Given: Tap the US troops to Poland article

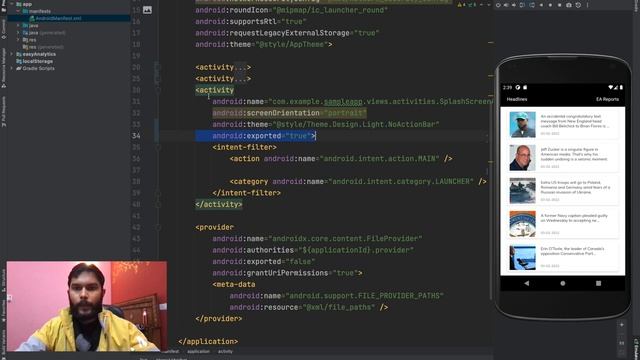Looking at the screenshot, I should (x=562, y=191).
